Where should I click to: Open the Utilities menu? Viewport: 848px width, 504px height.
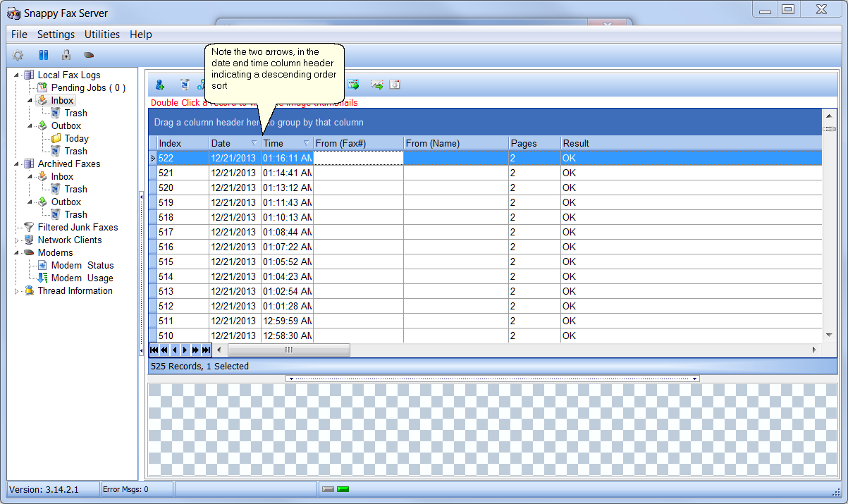102,35
